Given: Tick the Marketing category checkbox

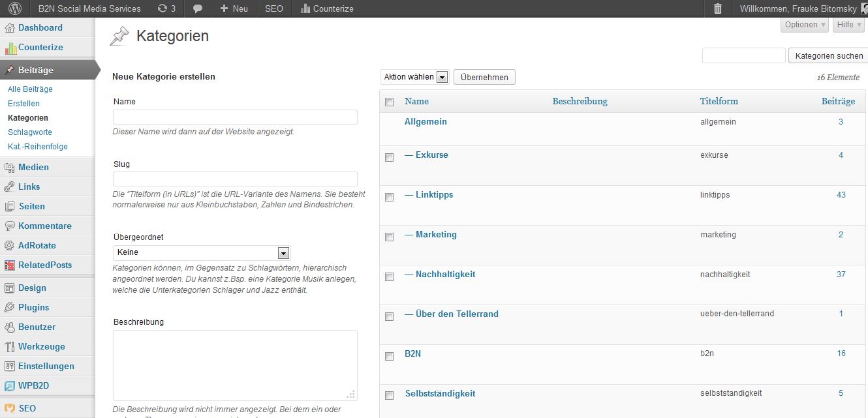Looking at the screenshot, I should (x=390, y=237).
